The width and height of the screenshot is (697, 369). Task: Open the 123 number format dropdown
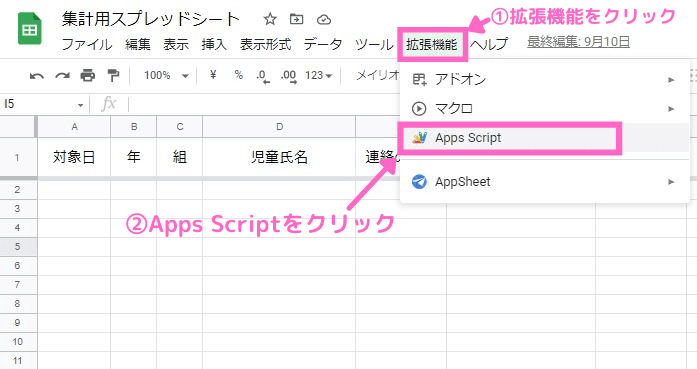point(318,76)
